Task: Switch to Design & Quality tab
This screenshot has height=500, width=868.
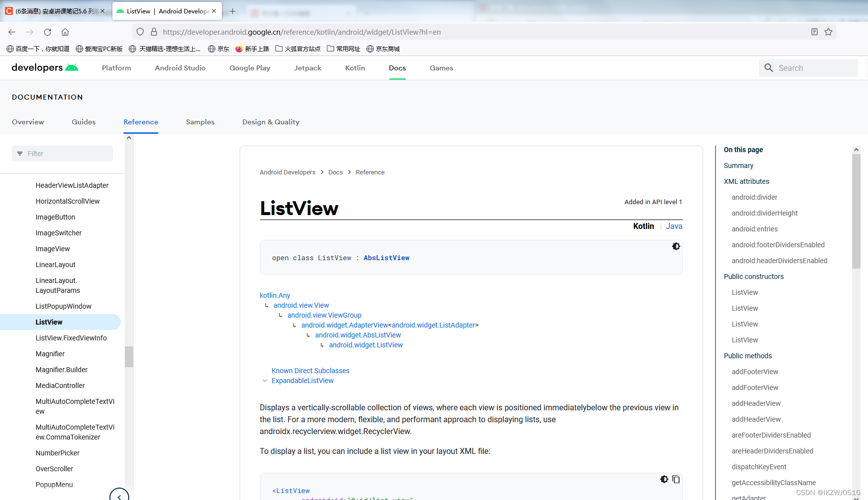Action: pyautogui.click(x=271, y=122)
